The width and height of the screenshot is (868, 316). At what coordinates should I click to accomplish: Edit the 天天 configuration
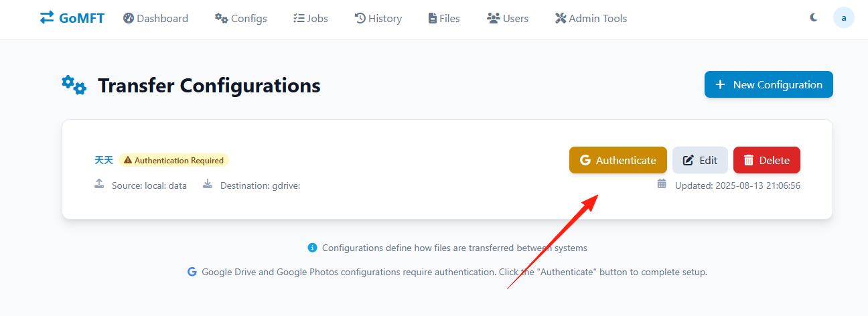click(700, 160)
